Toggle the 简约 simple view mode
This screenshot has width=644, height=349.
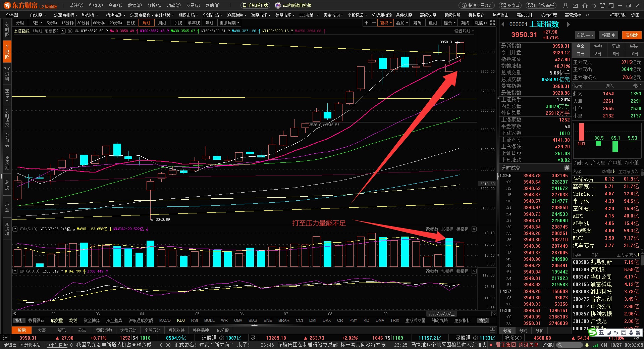coord(465,23)
